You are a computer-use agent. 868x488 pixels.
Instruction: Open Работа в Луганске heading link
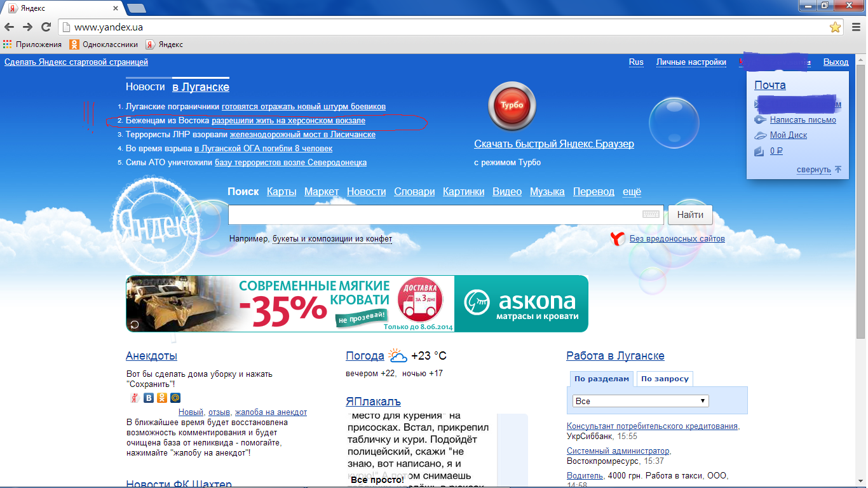(615, 356)
